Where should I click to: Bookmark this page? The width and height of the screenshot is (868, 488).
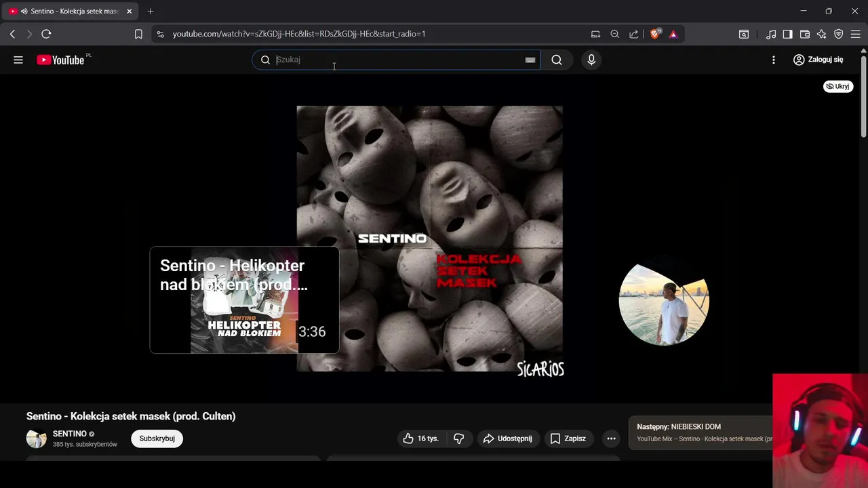[x=138, y=34]
